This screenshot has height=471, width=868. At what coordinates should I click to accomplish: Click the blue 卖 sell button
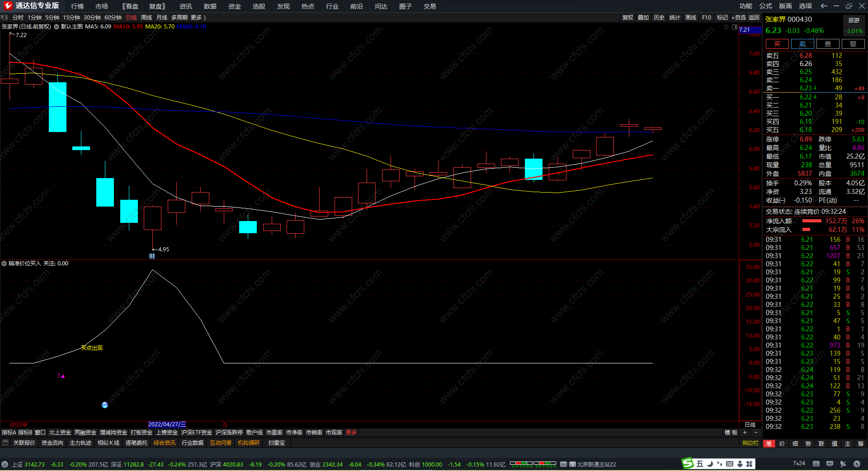point(802,44)
